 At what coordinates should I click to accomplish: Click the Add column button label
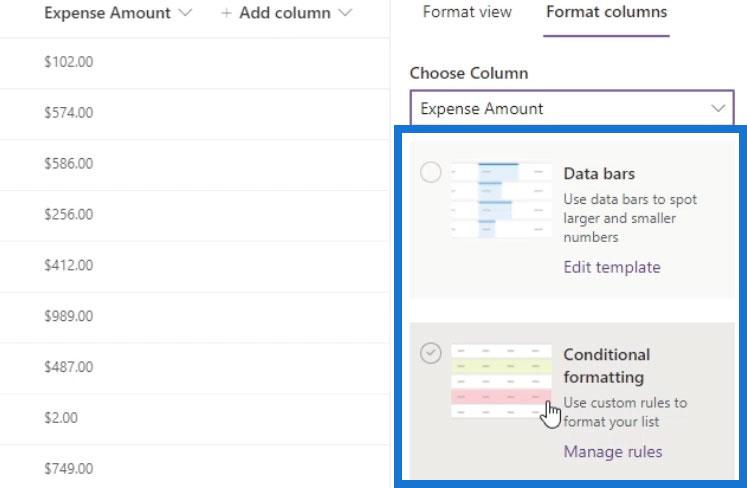[x=285, y=13]
